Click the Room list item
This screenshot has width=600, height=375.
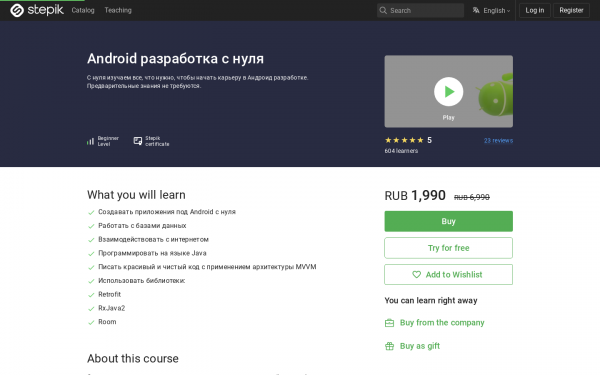[107, 322]
